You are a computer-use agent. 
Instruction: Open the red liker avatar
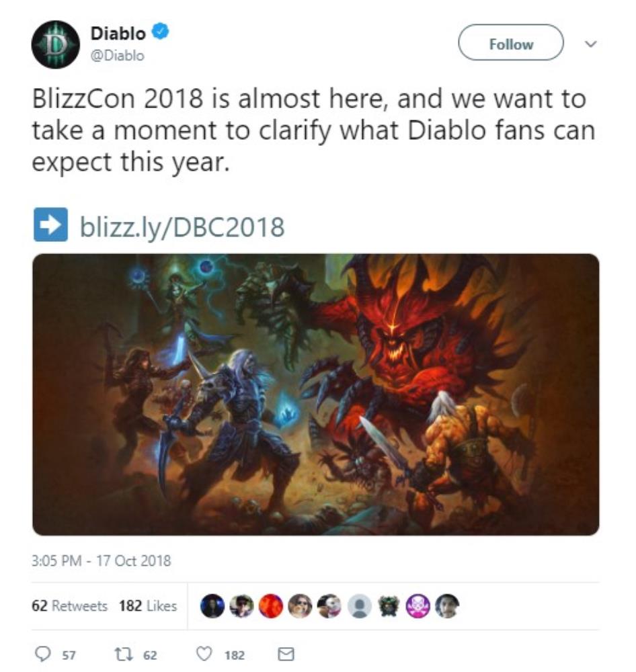pos(271,606)
